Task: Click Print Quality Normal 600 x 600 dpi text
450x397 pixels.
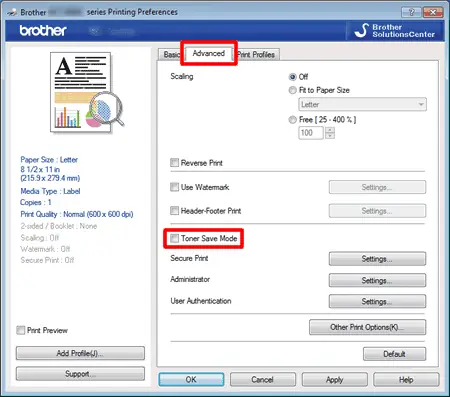Action: pos(77,214)
